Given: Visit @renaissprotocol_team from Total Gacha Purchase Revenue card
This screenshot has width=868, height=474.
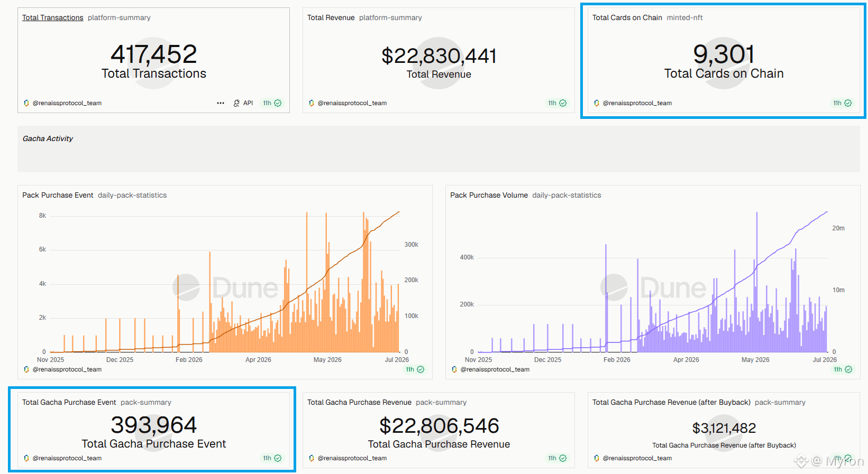Looking at the screenshot, I should [x=352, y=458].
